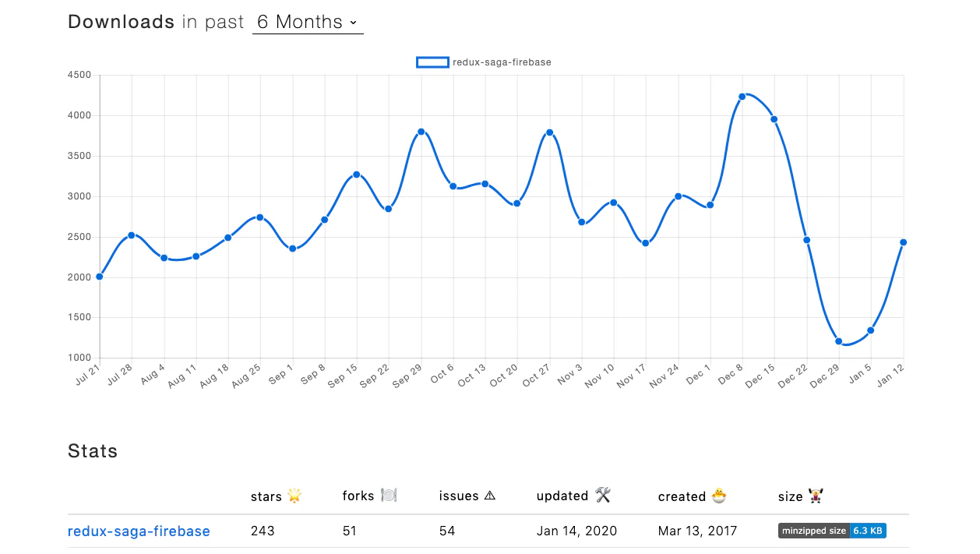Click the stars column header text
Screen dimensions: 980x554
click(x=266, y=496)
